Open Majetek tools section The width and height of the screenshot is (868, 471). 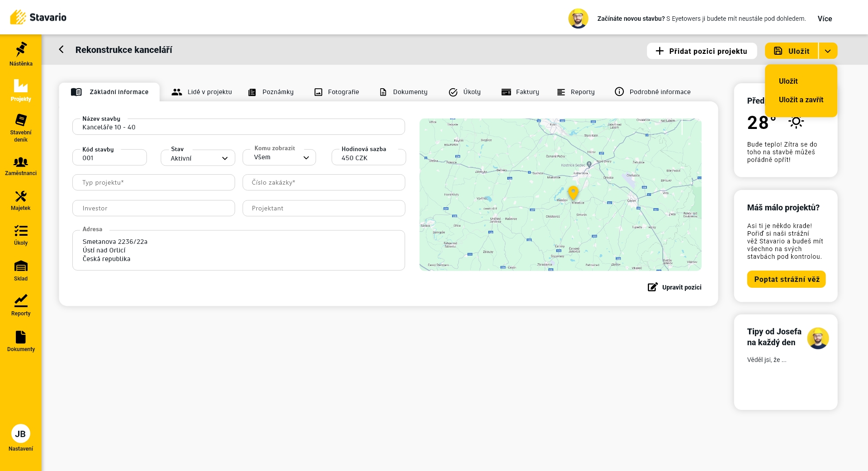[21, 201]
